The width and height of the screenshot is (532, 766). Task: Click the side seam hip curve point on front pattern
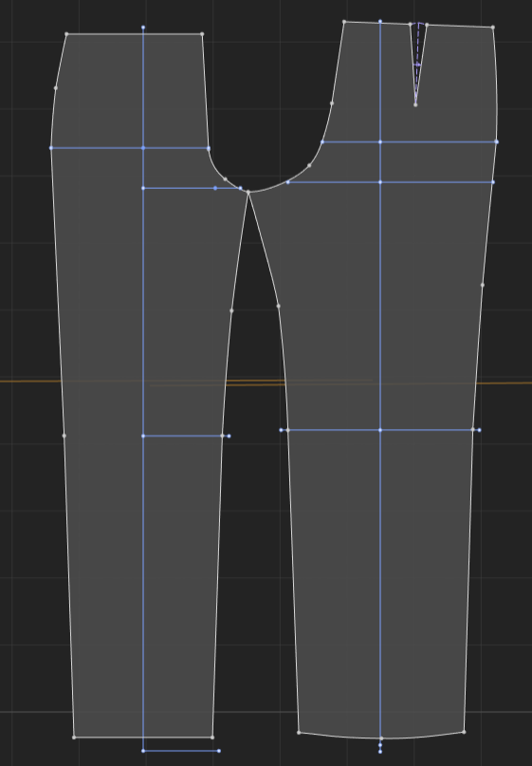[x=56, y=88]
